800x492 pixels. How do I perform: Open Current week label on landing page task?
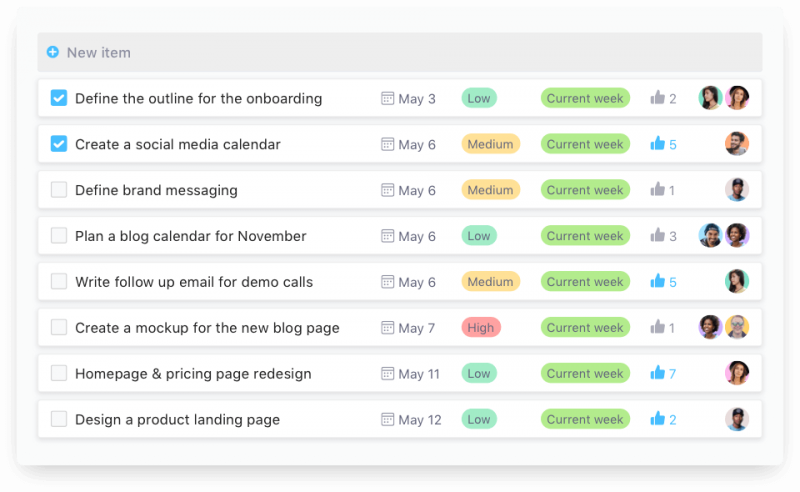pyautogui.click(x=585, y=419)
